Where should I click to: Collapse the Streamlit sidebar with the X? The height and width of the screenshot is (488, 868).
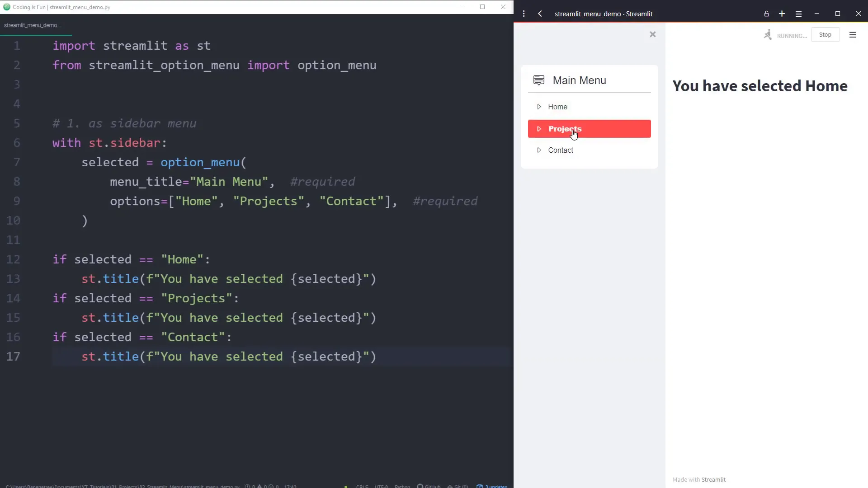[652, 34]
